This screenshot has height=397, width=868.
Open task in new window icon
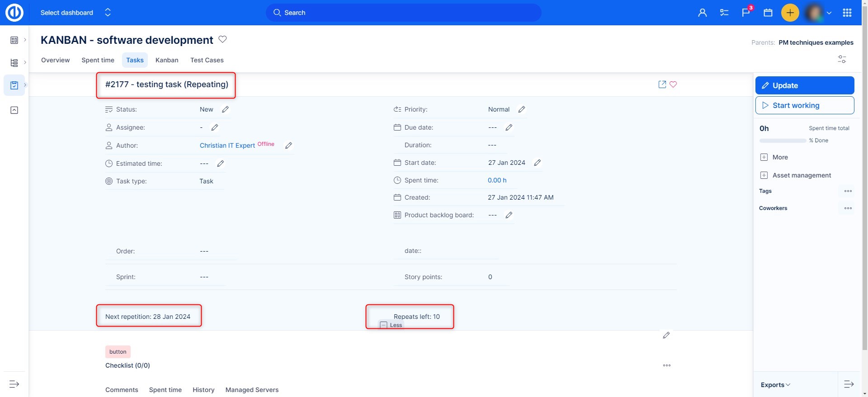[662, 84]
